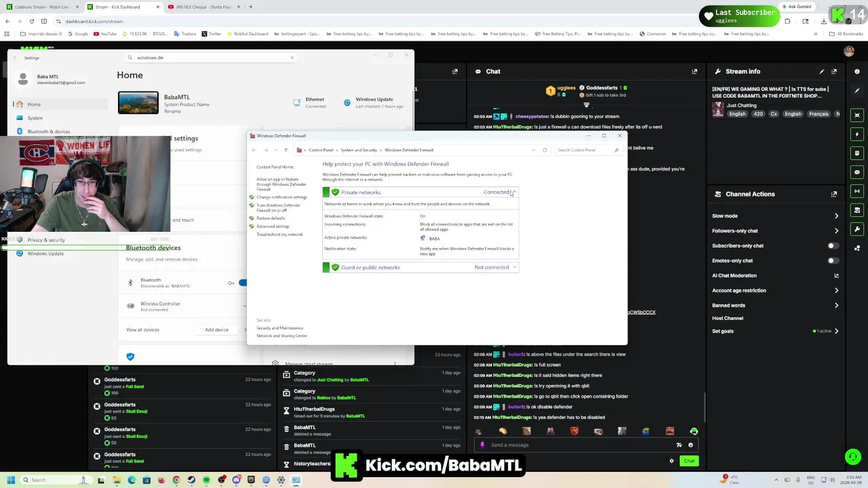The width and height of the screenshot is (868, 488).
Task: Open Windows Update in Settings sidebar
Action: (45, 253)
